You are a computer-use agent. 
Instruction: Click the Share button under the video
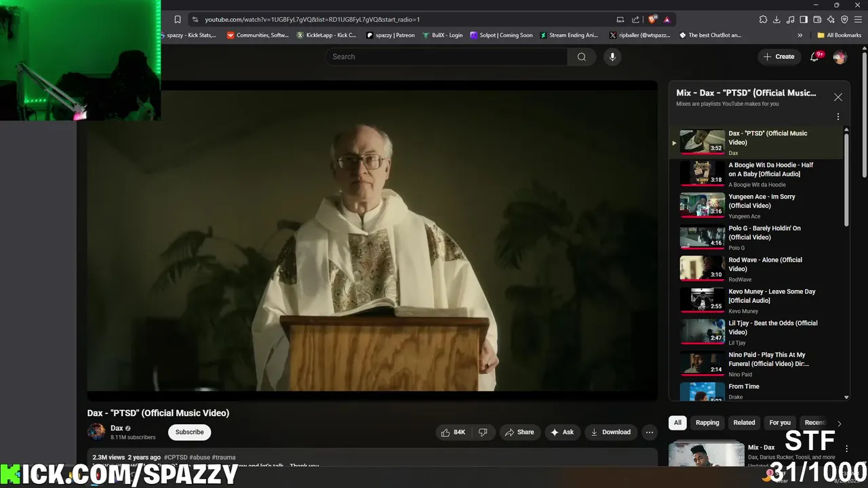519,432
